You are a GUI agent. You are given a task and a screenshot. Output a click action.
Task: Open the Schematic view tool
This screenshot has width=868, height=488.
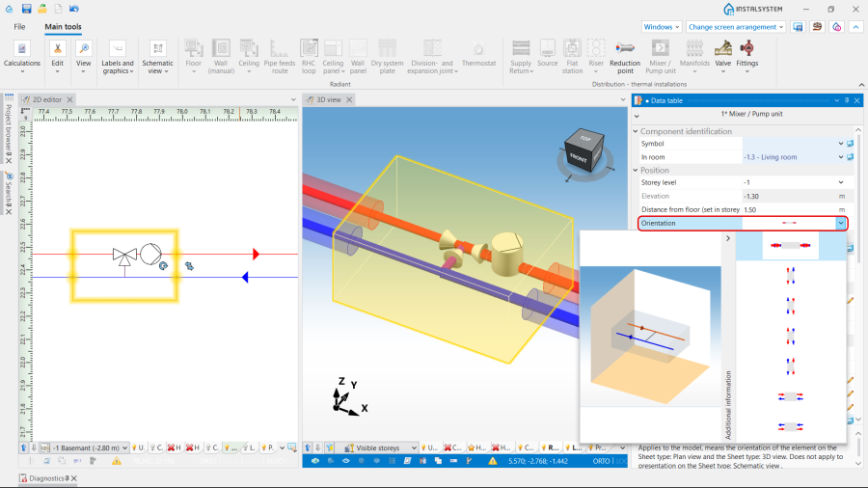tap(158, 57)
